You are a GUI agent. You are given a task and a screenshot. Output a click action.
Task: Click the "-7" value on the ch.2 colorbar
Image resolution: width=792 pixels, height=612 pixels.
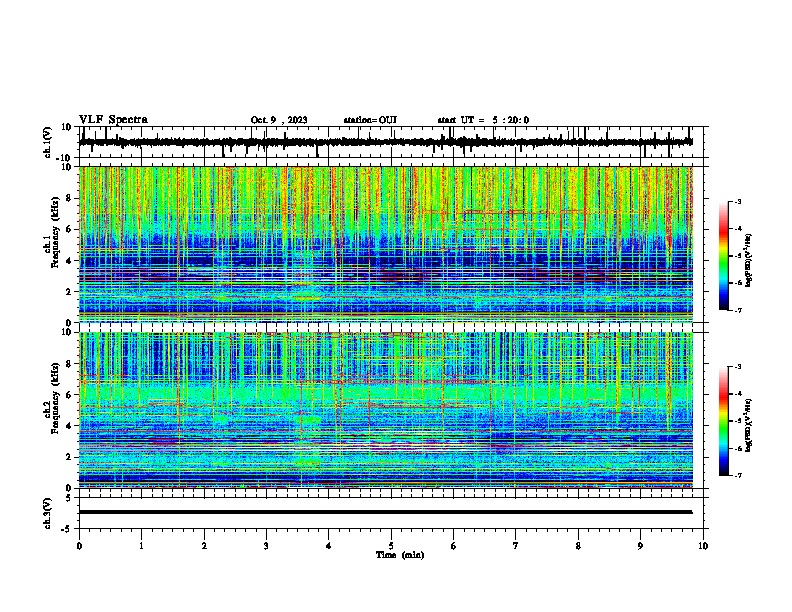[737, 475]
